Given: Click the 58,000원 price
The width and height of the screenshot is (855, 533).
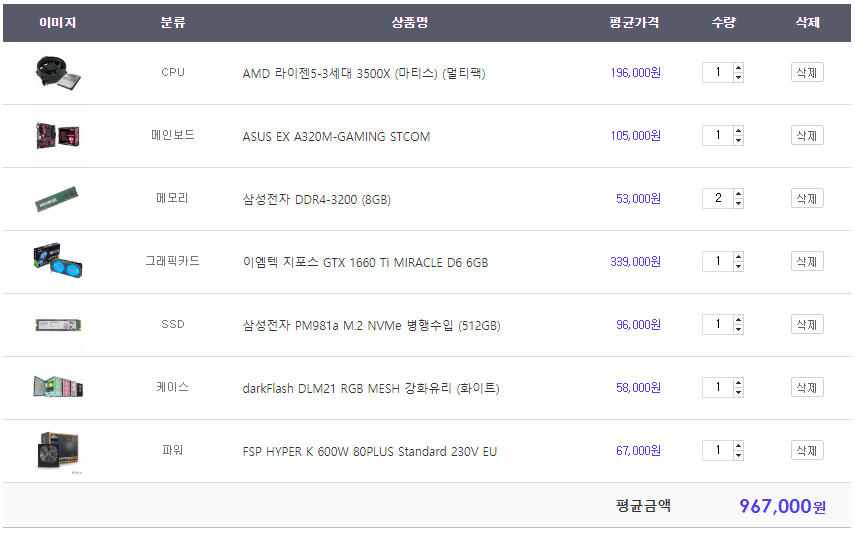Looking at the screenshot, I should [638, 387].
